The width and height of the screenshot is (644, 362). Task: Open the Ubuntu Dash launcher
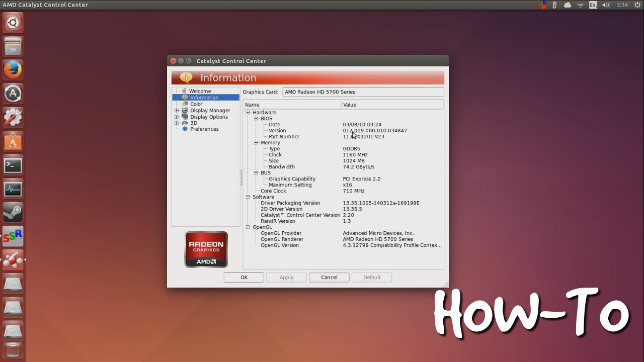click(13, 23)
